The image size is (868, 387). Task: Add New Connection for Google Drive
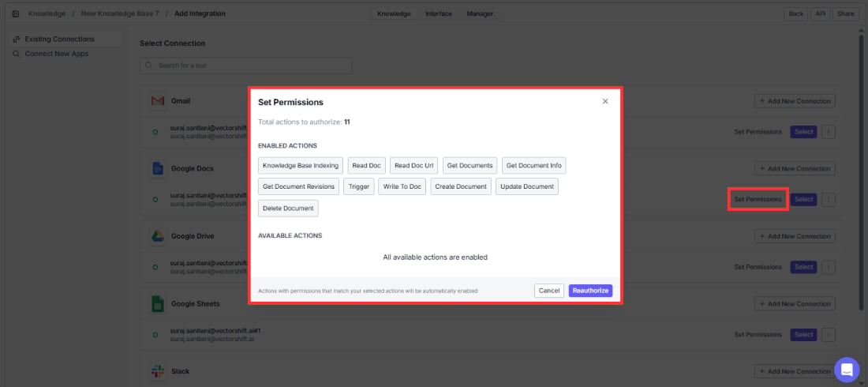pos(795,236)
